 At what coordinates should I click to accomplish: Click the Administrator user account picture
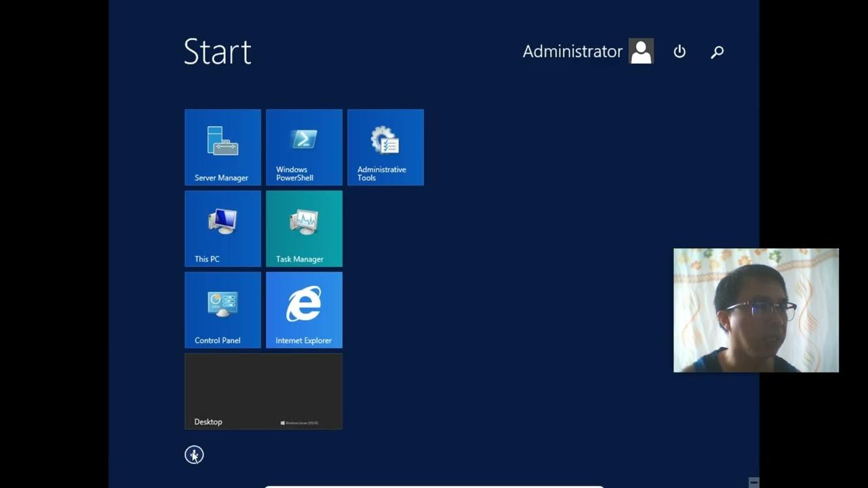coord(641,51)
